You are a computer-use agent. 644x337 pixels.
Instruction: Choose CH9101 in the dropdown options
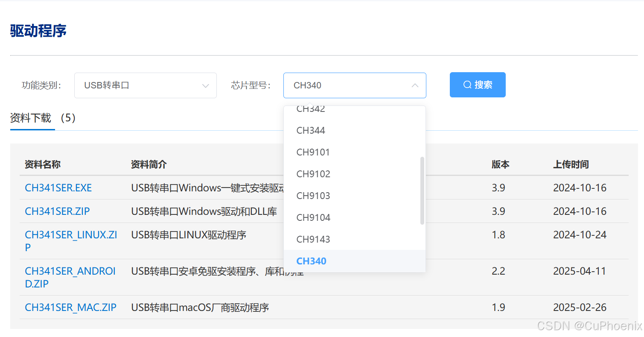click(313, 152)
